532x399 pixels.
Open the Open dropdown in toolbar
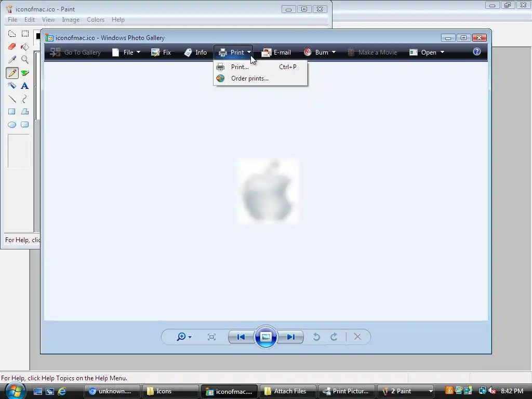[427, 52]
